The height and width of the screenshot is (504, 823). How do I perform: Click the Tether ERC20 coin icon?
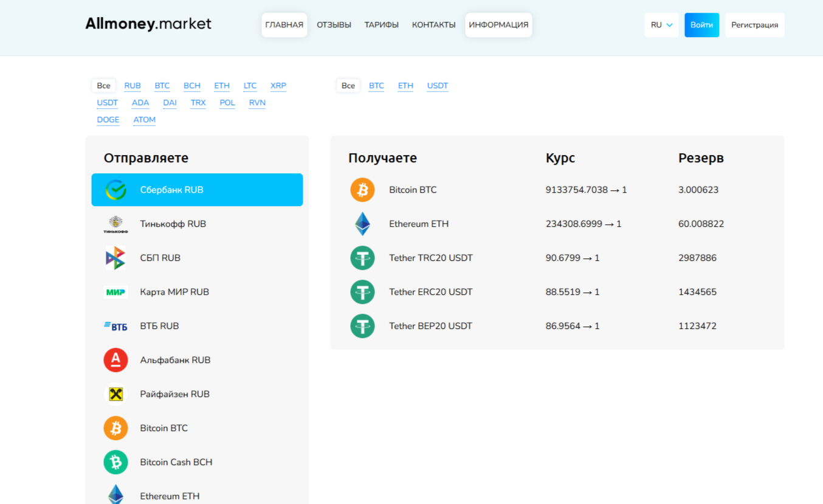tap(362, 292)
